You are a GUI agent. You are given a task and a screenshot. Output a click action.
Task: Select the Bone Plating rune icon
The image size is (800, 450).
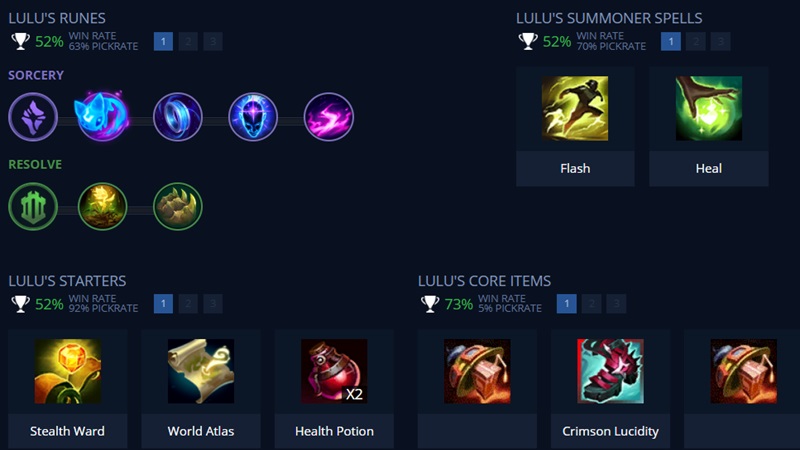(178, 207)
